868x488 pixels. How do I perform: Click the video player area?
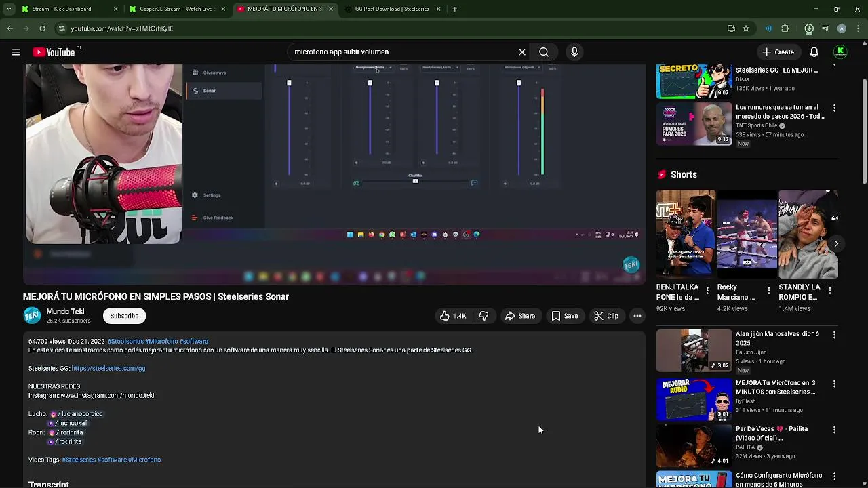pyautogui.click(x=334, y=174)
